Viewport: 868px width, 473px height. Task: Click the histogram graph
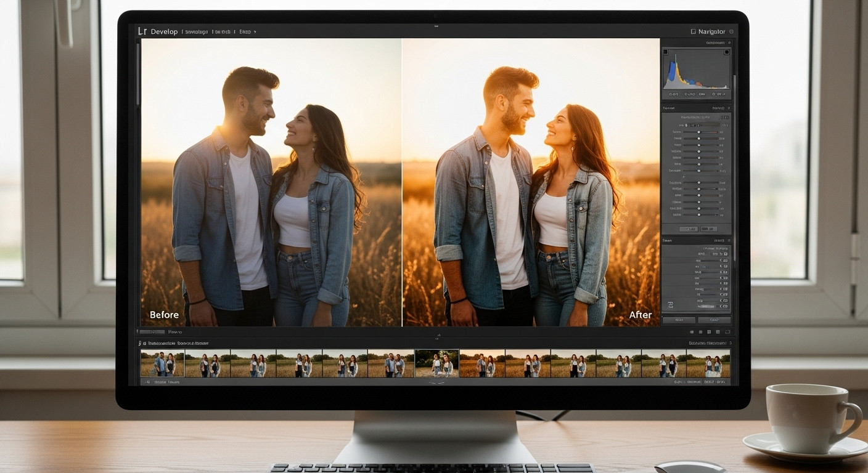pos(697,70)
